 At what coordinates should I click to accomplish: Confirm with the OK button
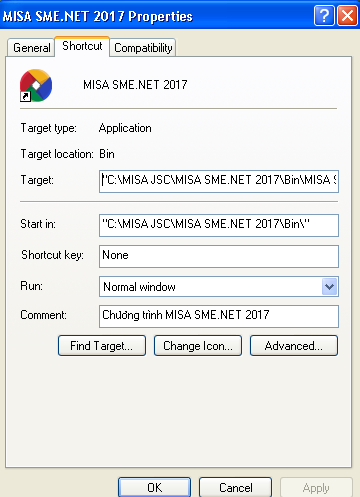(x=154, y=487)
